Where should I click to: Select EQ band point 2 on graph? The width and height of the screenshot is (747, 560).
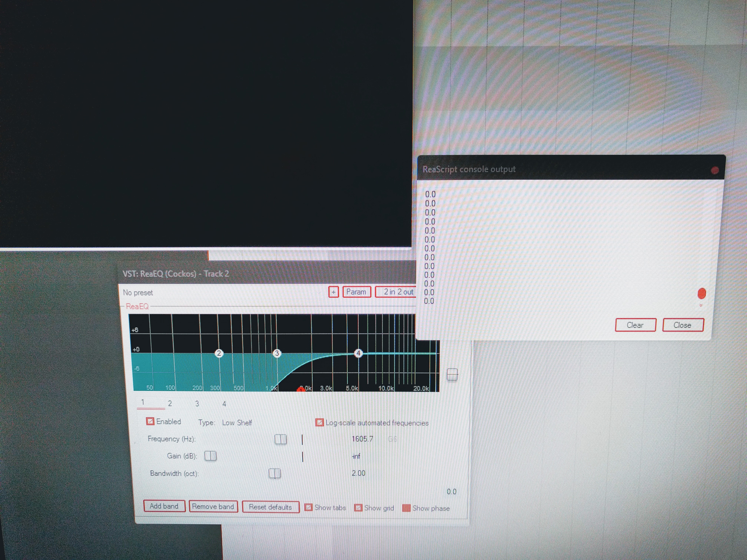[219, 353]
